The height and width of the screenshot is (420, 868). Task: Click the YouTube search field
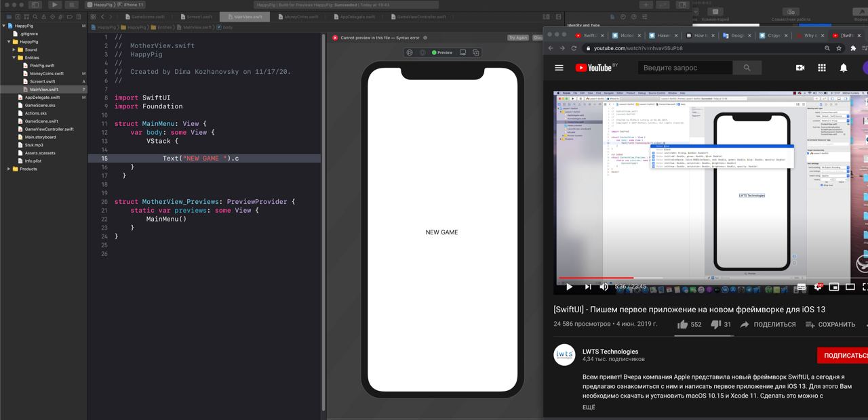click(685, 68)
